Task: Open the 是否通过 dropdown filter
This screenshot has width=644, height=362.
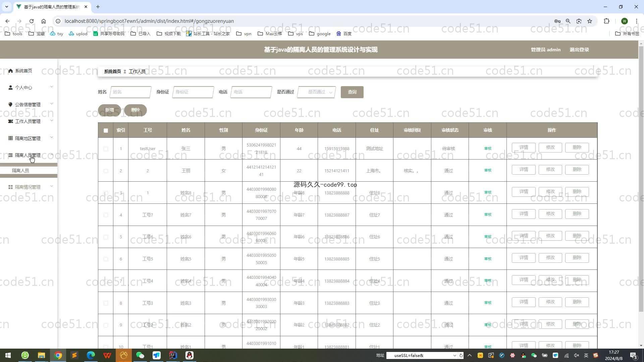Action: (x=316, y=92)
